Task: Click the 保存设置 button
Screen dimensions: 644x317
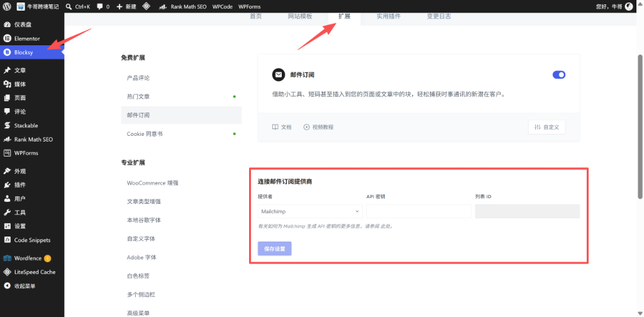Action: [x=275, y=249]
